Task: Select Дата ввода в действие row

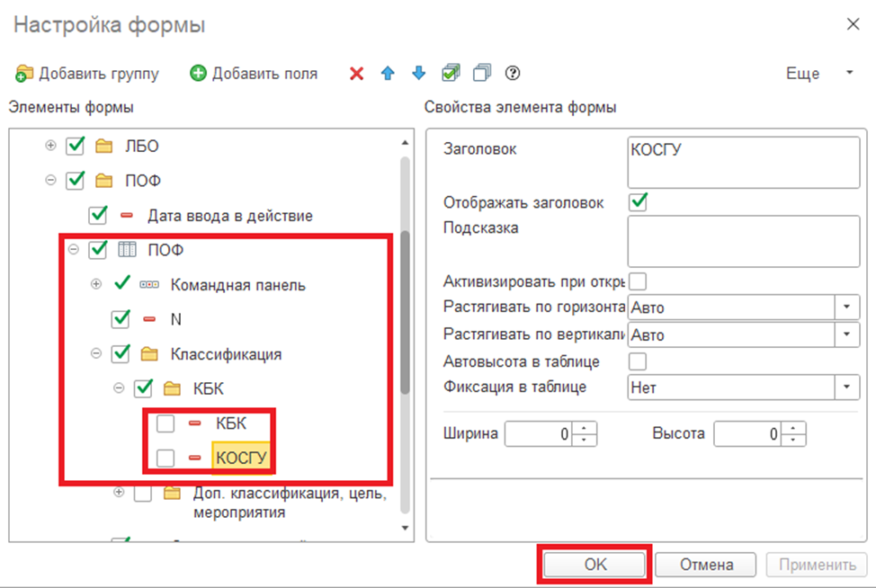Action: [x=229, y=216]
